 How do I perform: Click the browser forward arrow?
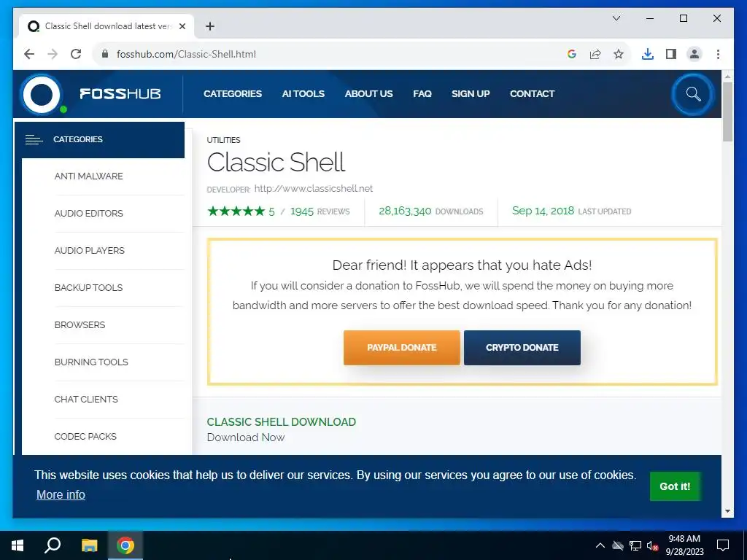53,54
